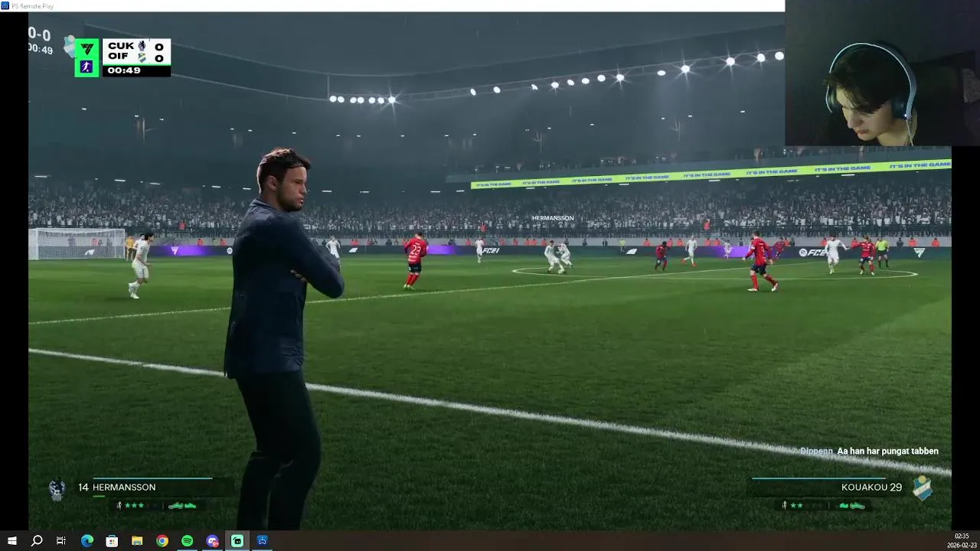Click the HERMANSSON name tag above the pitch

(x=553, y=218)
